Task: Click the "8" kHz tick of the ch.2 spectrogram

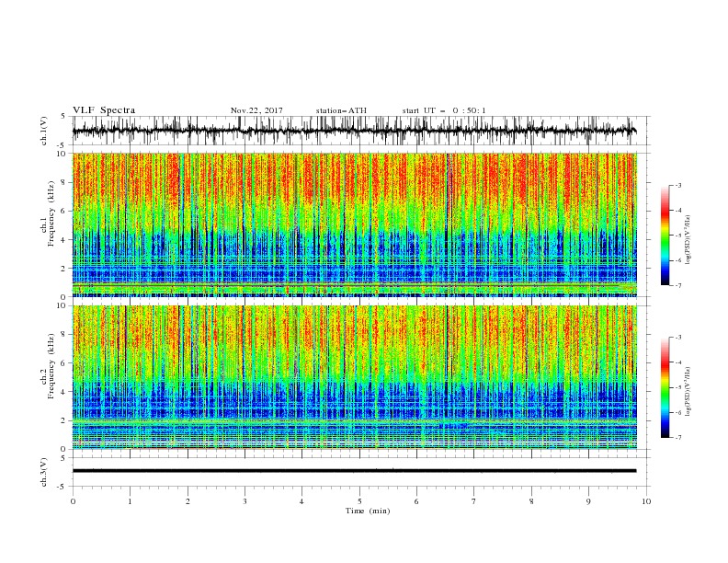Action: 64,335
